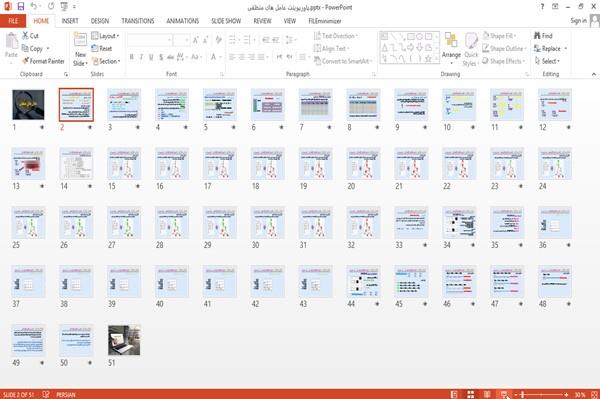Collapse the ribbon with the caret
This screenshot has height=399, width=600.
point(594,74)
